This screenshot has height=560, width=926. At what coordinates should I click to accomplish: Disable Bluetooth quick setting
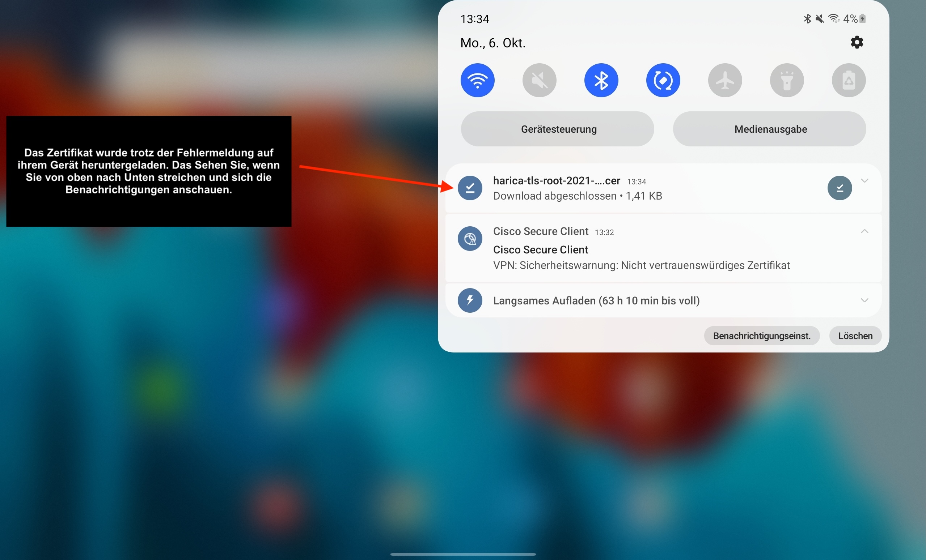point(601,80)
